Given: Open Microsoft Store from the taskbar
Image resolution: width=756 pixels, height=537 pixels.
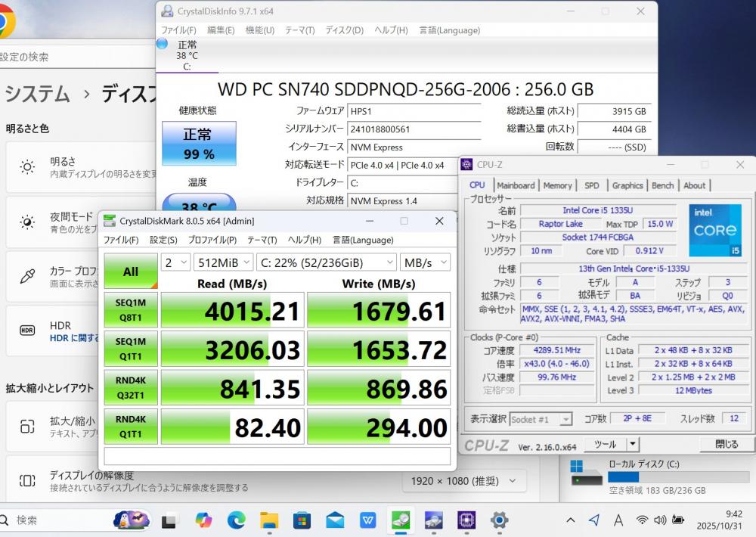Looking at the screenshot, I should tap(302, 520).
